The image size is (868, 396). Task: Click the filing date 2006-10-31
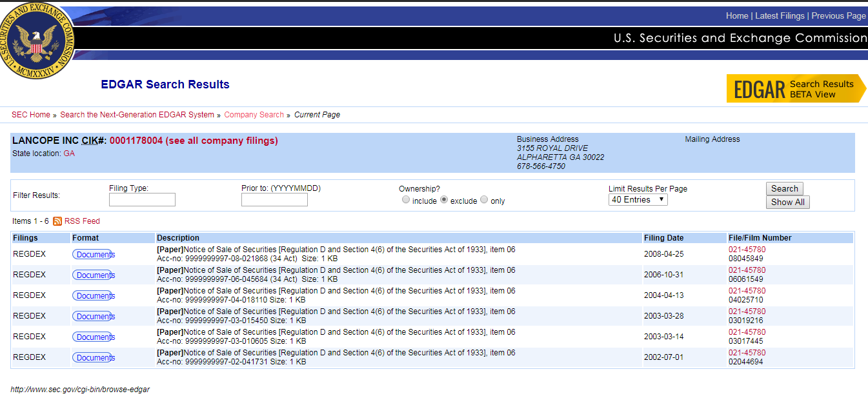point(663,275)
